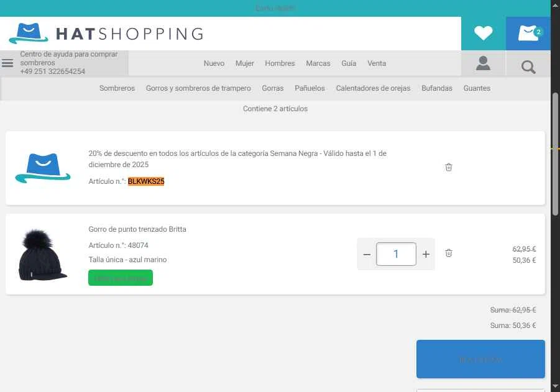Click the quantity input field showing 1

[x=396, y=254]
